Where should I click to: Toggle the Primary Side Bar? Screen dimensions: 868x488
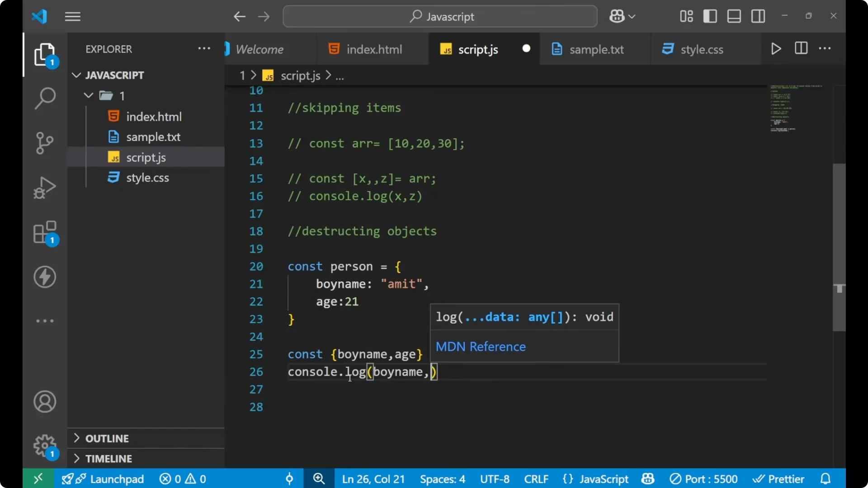(710, 16)
